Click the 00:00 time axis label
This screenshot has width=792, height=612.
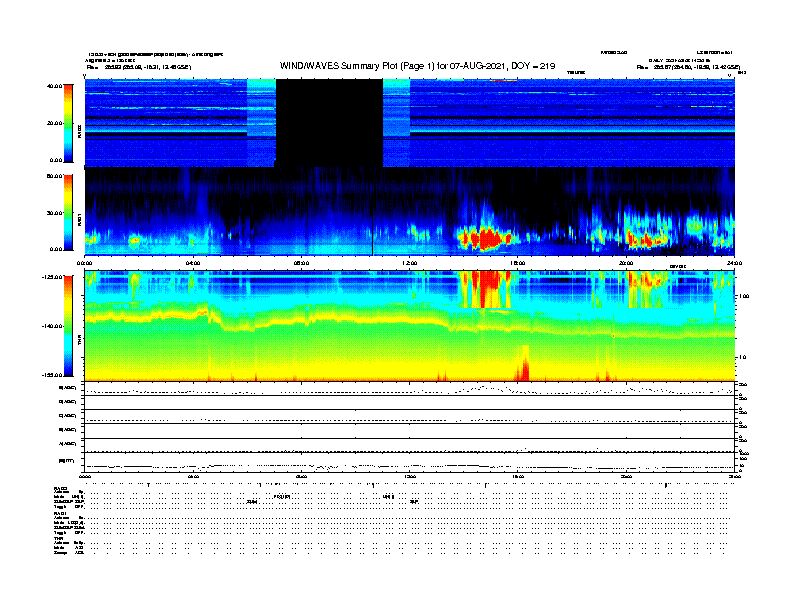click(86, 263)
